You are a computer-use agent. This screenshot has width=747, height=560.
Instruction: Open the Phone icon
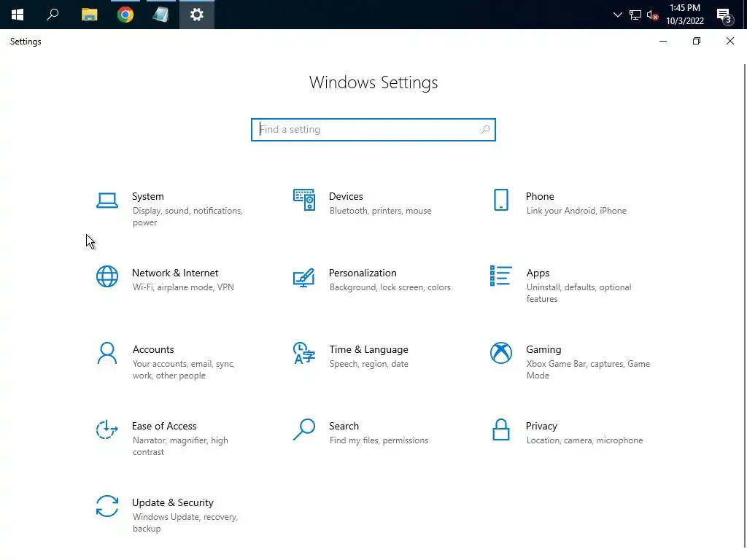500,200
